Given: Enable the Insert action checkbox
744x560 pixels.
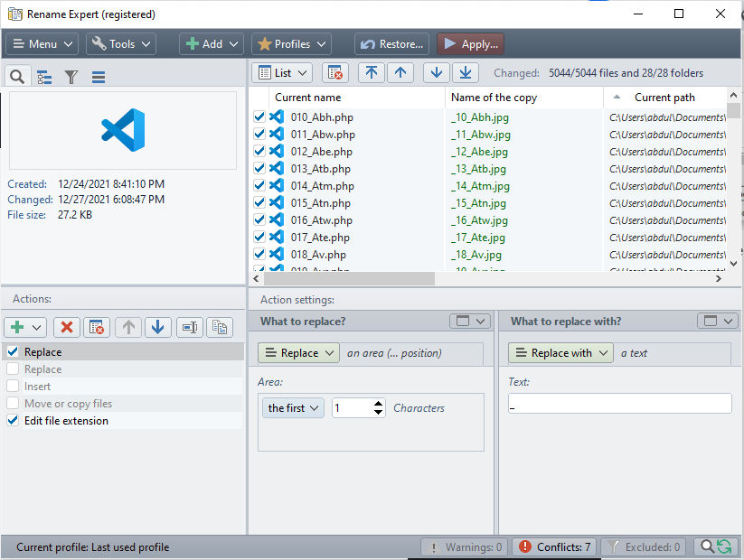Looking at the screenshot, I should point(13,387).
